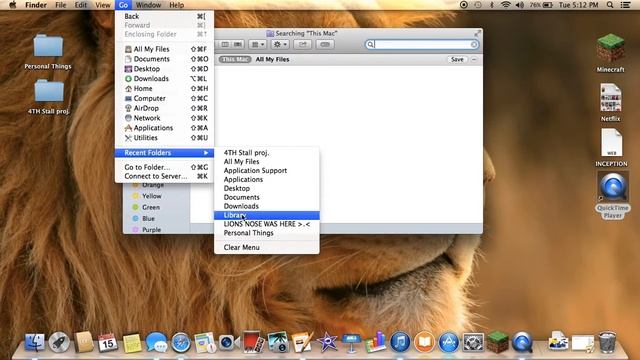
Task: Open Numbers chart icon in Dock
Action: click(376, 342)
